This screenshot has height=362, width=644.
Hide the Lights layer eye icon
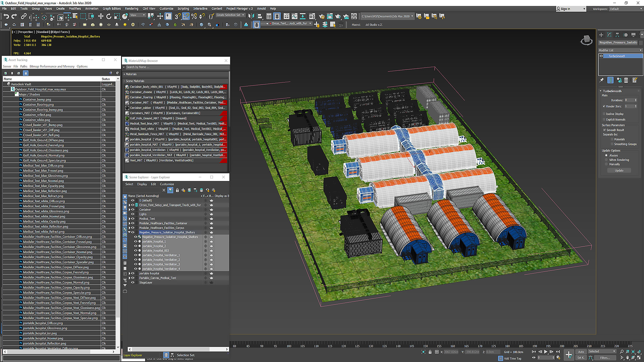[132, 214]
